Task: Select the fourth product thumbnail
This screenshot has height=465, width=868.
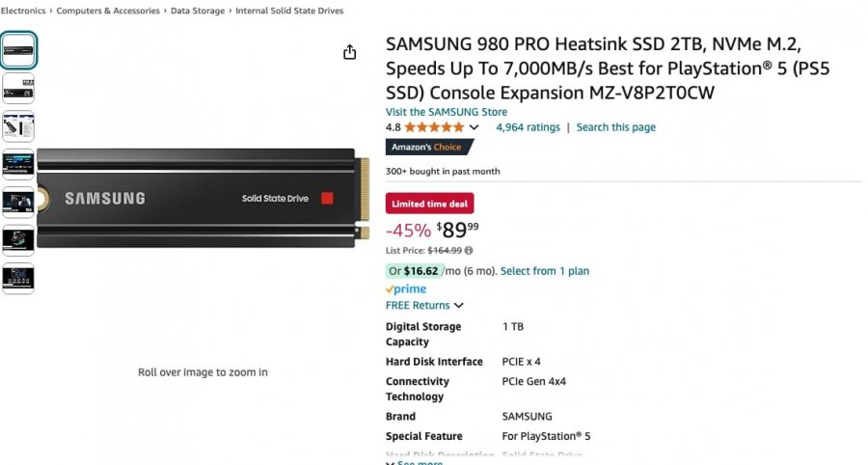Action: click(18, 164)
